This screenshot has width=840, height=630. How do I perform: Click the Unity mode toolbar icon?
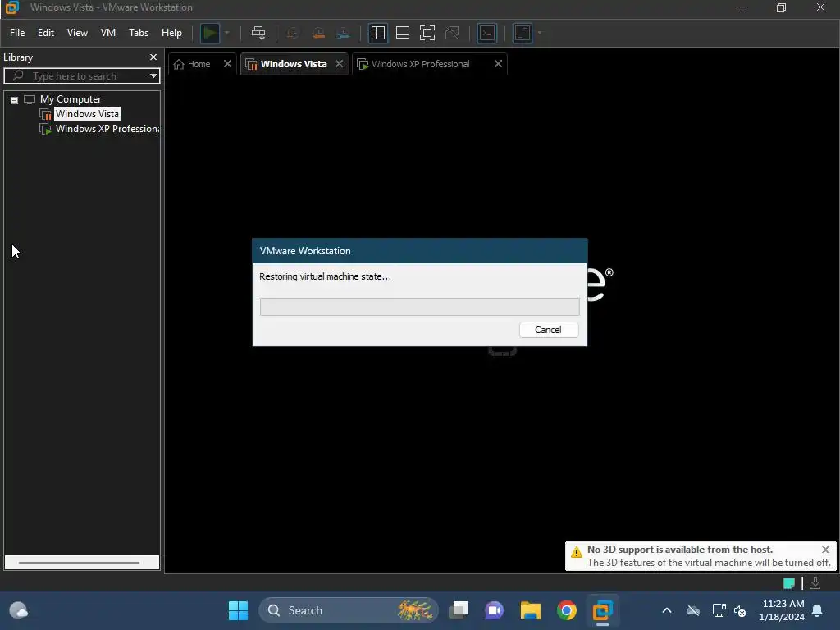tap(452, 33)
